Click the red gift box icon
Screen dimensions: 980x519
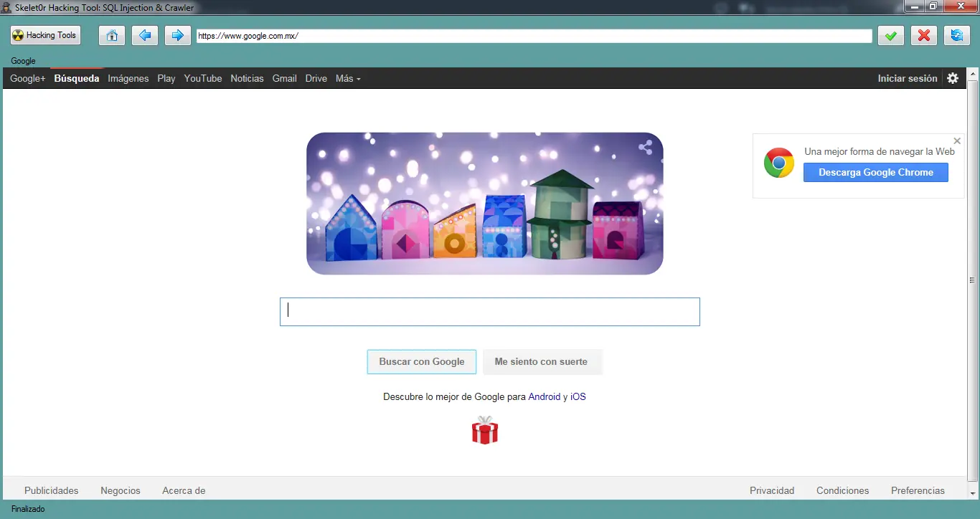pyautogui.click(x=485, y=430)
